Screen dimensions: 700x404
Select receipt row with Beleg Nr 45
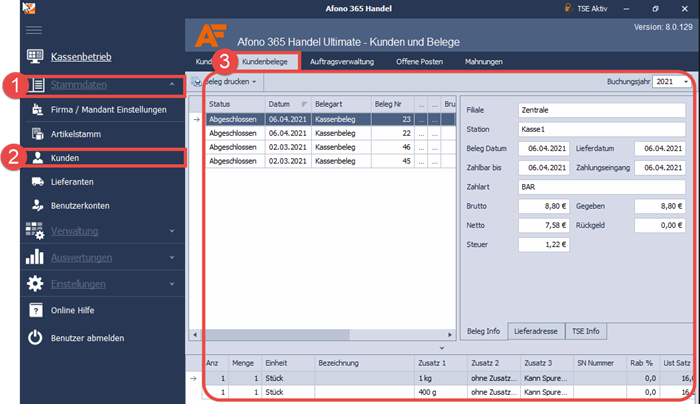click(x=330, y=161)
